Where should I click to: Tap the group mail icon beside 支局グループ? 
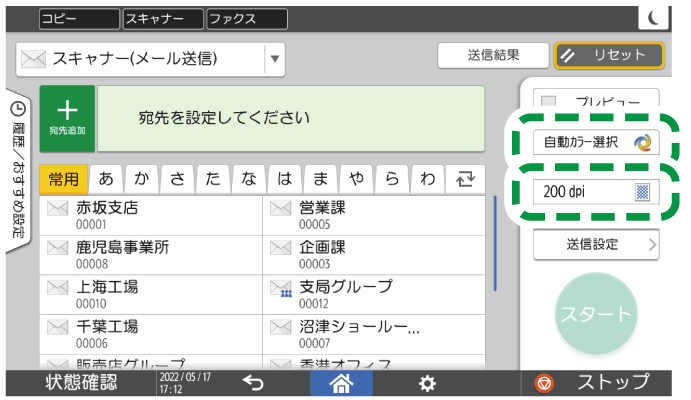(x=281, y=289)
